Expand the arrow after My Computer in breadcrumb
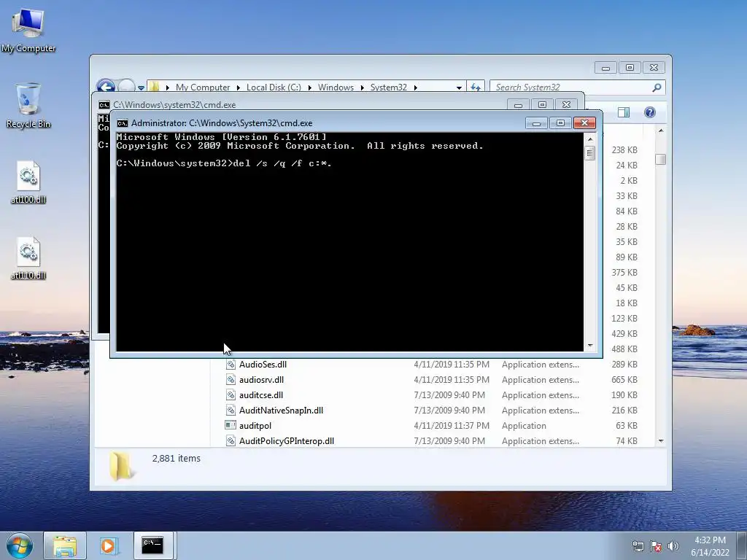This screenshot has height=560, width=747. [239, 87]
